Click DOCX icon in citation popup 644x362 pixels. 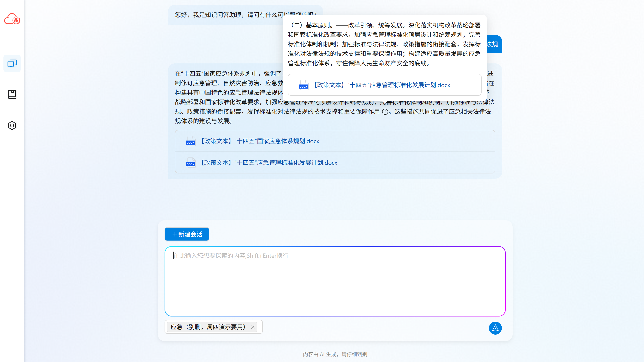(303, 85)
